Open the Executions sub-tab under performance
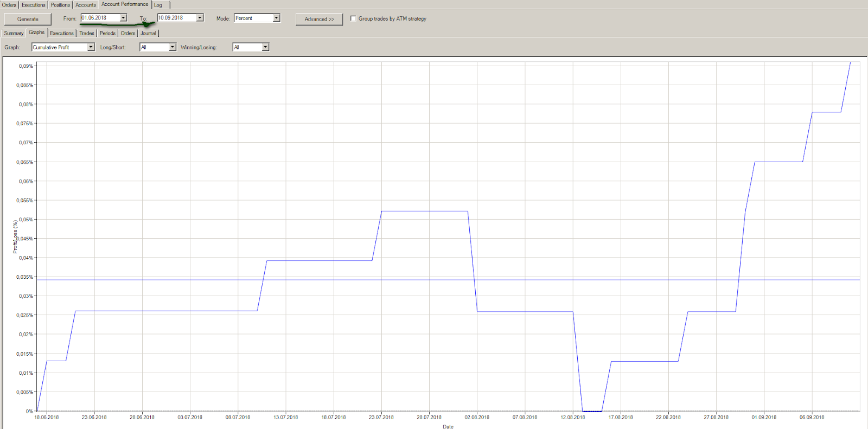This screenshot has height=429, width=868. pos(62,33)
